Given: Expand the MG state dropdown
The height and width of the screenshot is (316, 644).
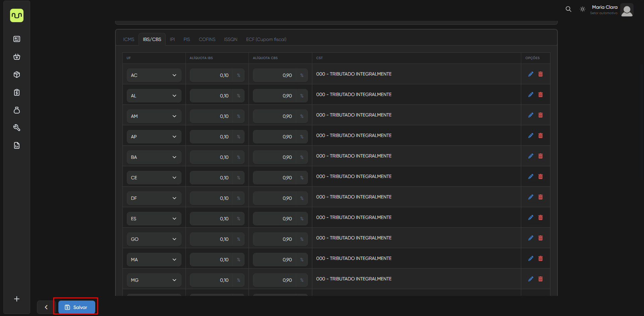Looking at the screenshot, I should [154, 280].
